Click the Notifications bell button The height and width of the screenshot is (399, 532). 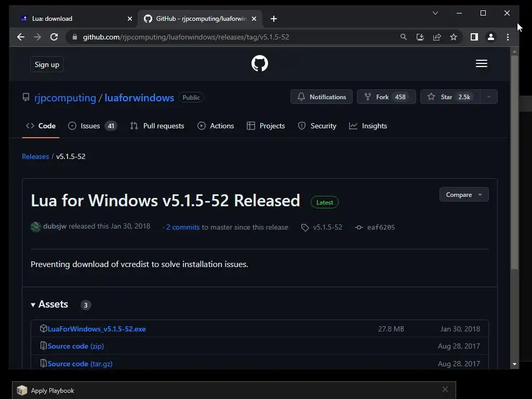coord(322,97)
